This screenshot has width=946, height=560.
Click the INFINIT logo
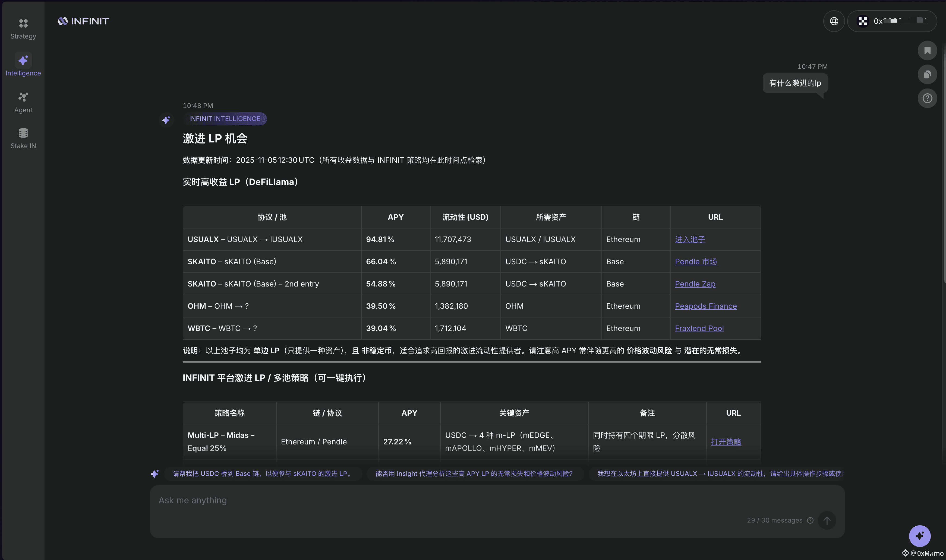coord(83,21)
